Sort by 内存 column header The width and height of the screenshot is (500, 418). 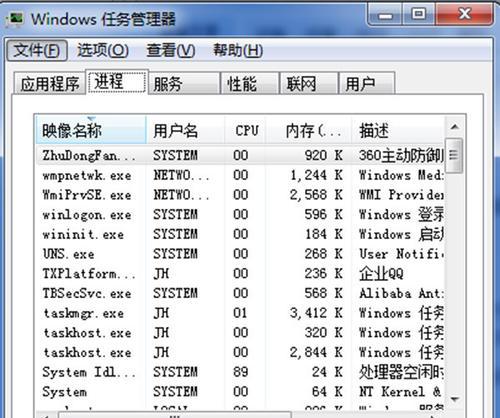click(x=309, y=130)
